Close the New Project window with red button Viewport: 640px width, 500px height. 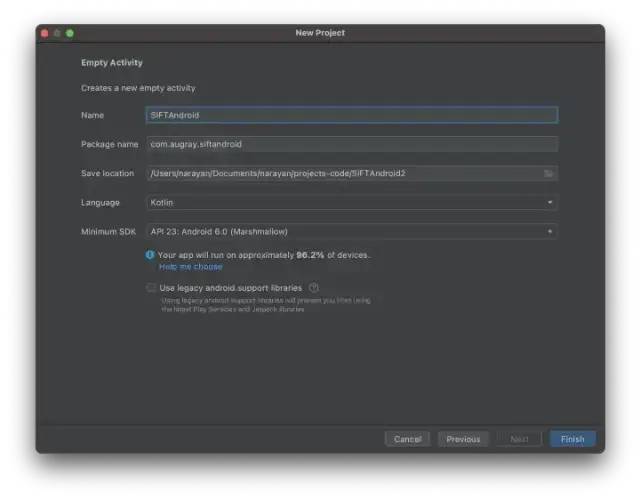point(45,33)
